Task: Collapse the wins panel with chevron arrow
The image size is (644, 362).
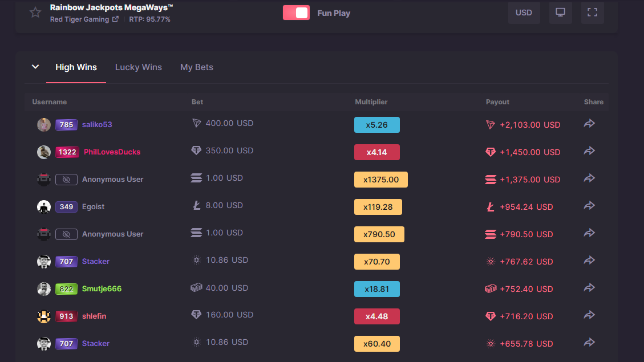Action: (35, 67)
